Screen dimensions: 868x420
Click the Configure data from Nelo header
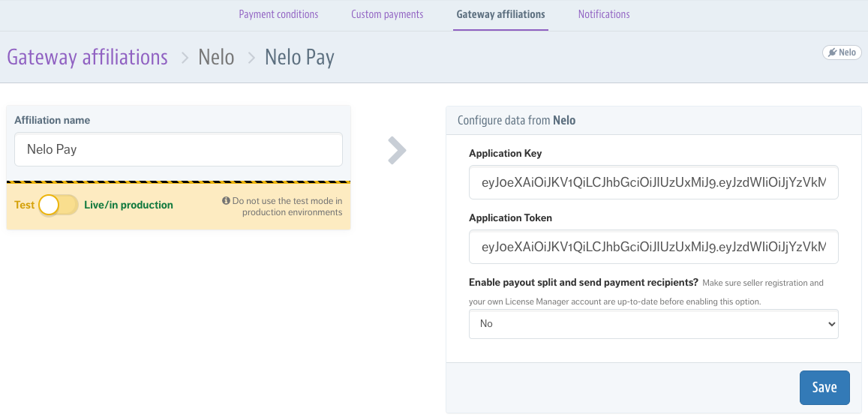(516, 120)
